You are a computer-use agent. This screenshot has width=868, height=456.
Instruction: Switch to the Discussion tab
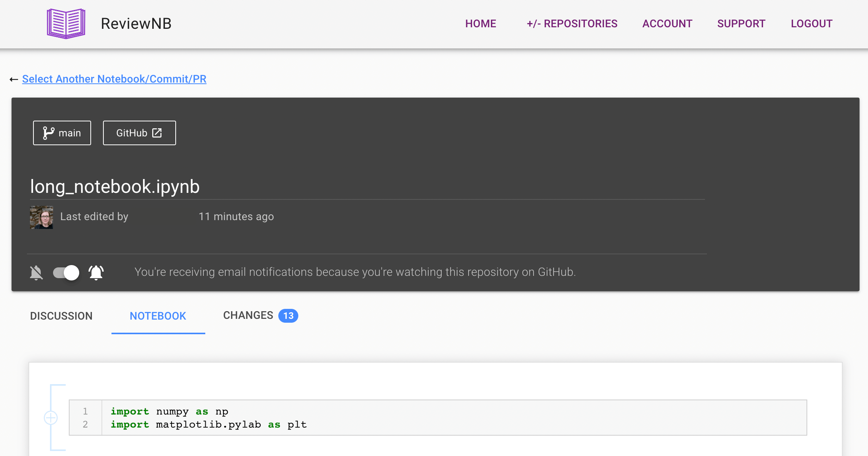(62, 316)
